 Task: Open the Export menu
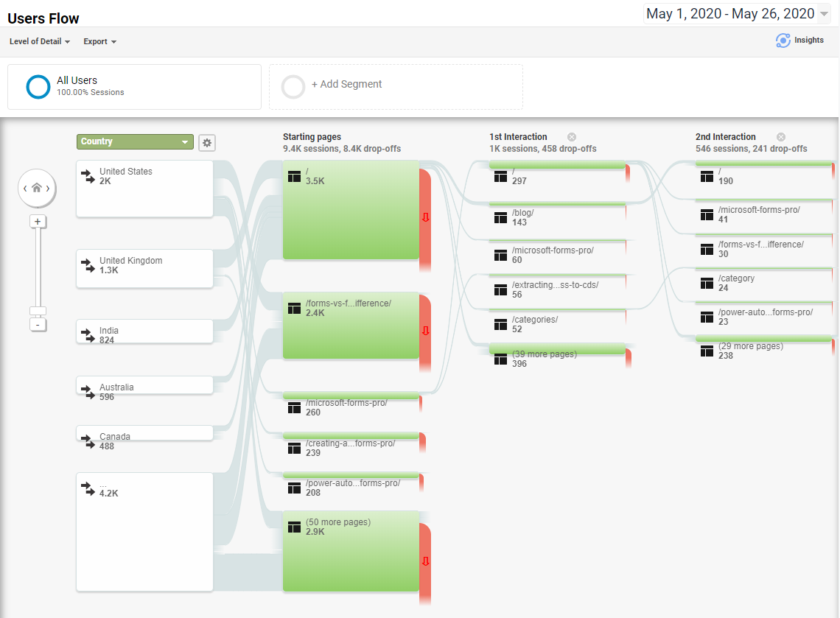[x=99, y=41]
